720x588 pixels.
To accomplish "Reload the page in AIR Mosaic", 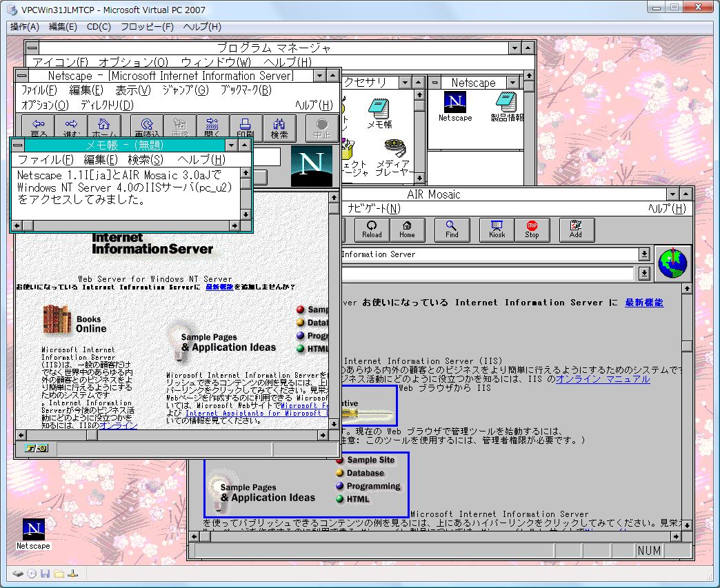I will pos(372,230).
